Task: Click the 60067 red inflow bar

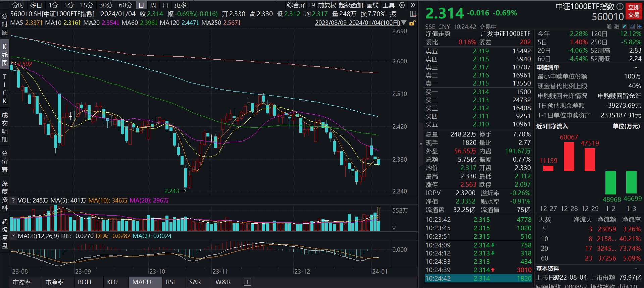Action: tap(569, 157)
